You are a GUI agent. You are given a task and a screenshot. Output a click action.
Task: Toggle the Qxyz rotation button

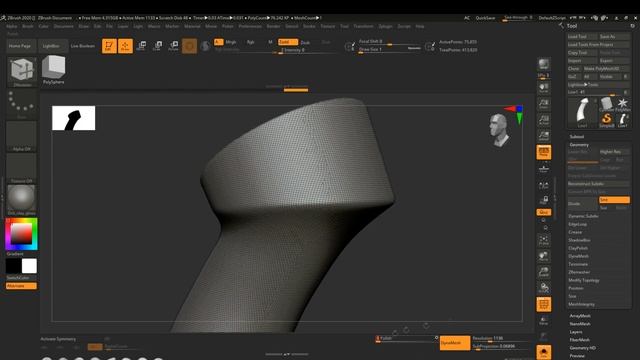544,212
